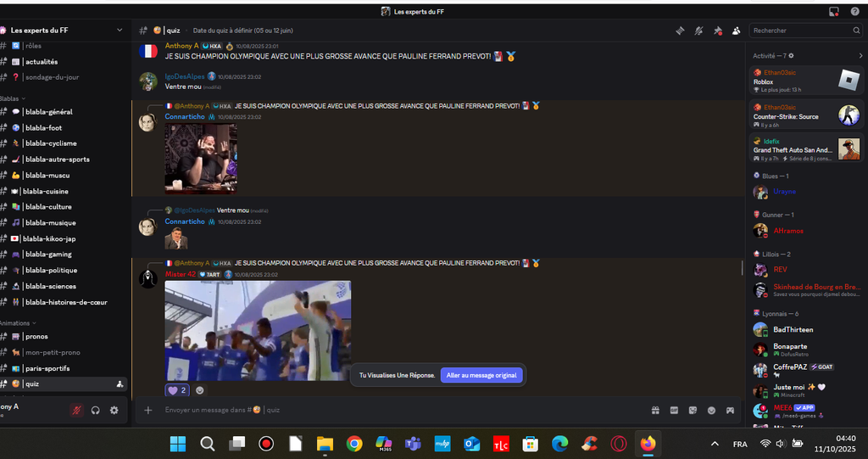Image resolution: width=868 pixels, height=459 pixels.
Task: Open pinned messages pin icon
Action: (x=717, y=31)
